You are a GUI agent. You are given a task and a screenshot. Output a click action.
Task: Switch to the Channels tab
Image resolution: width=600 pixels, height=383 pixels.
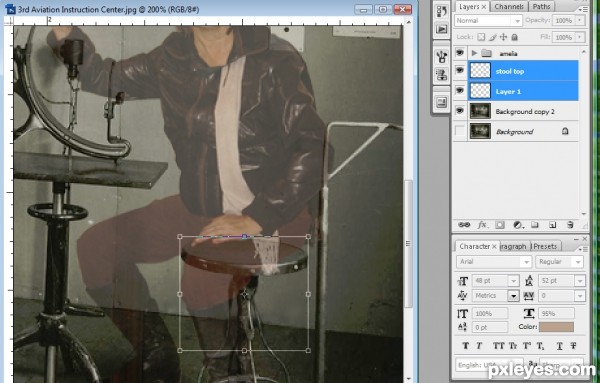click(x=509, y=7)
